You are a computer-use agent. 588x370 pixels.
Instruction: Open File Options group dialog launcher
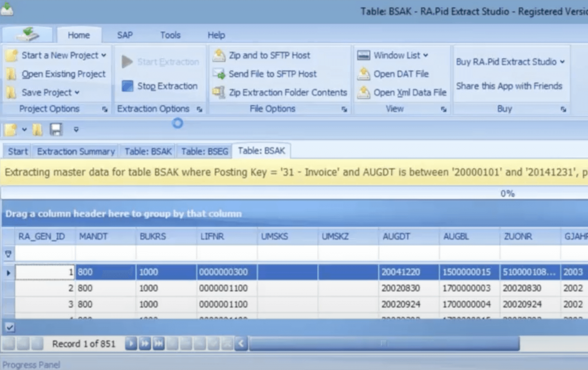344,109
